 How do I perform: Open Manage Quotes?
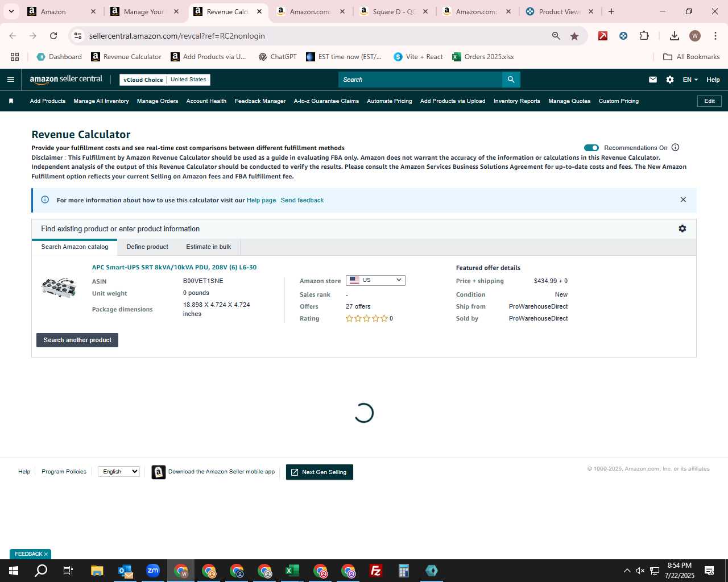click(x=569, y=101)
